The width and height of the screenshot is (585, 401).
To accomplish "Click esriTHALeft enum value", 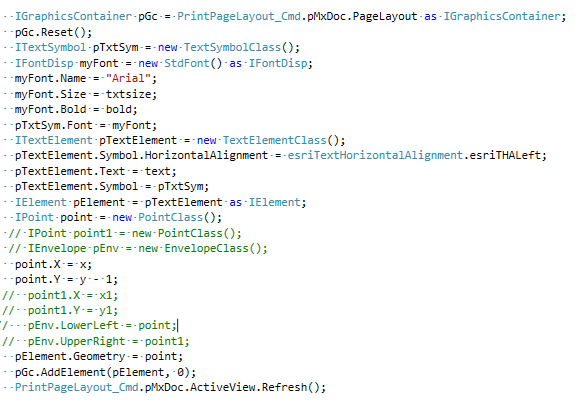I will coord(504,155).
